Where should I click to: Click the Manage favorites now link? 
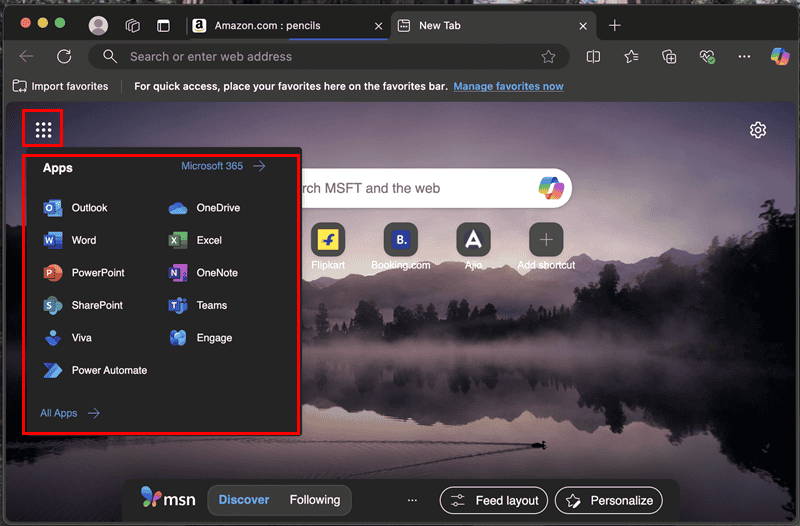pyautogui.click(x=508, y=86)
